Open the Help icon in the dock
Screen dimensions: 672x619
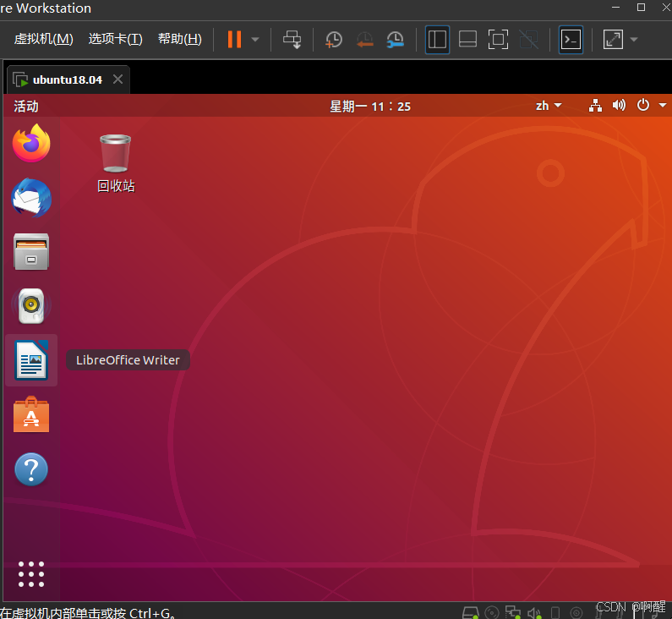click(31, 469)
